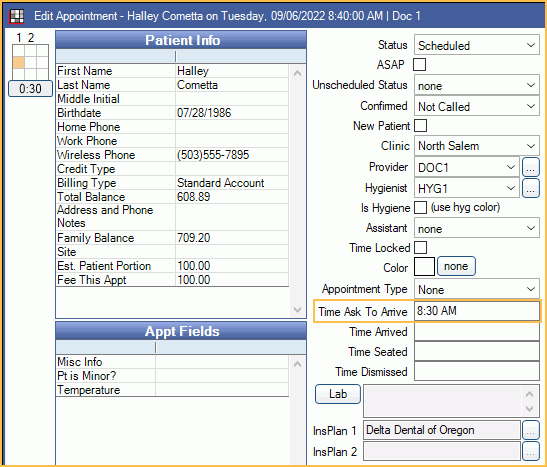Open hygienist picker button beside HYG1

click(530, 188)
